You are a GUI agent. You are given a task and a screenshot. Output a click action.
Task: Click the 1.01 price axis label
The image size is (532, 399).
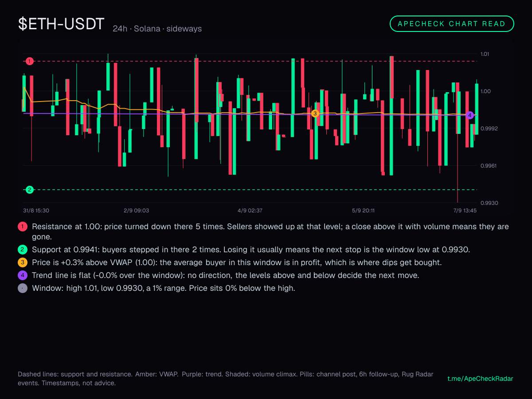coord(485,54)
